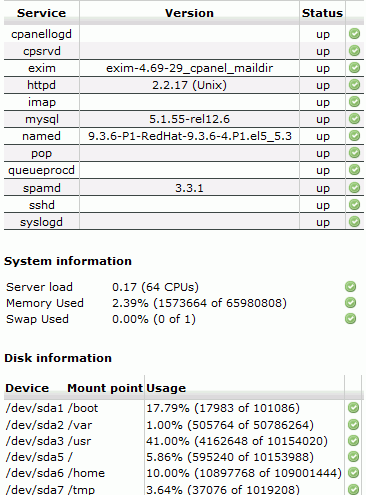Click the Server load status icon
This screenshot has width=366, height=495.
tap(350, 287)
